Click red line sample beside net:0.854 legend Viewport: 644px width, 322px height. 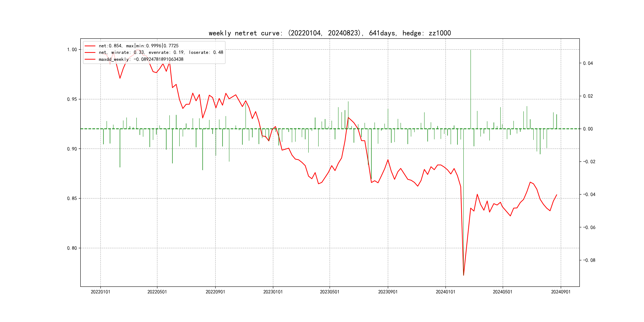[90, 46]
